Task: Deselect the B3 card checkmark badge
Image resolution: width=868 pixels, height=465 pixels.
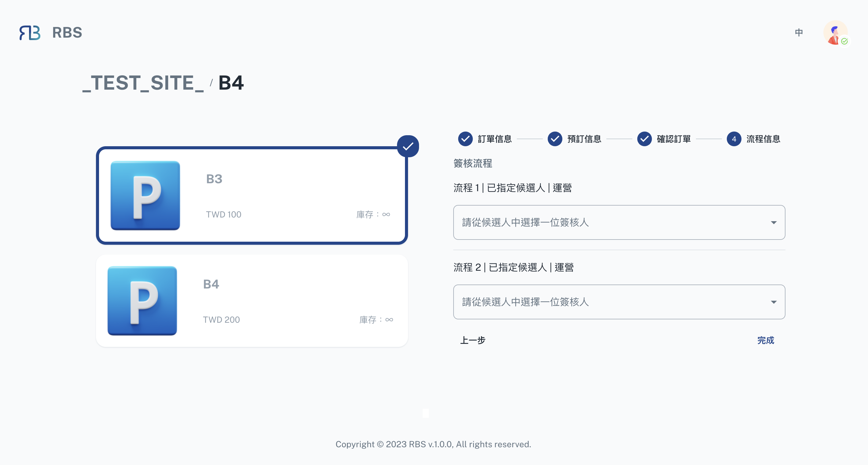Action: point(408,146)
